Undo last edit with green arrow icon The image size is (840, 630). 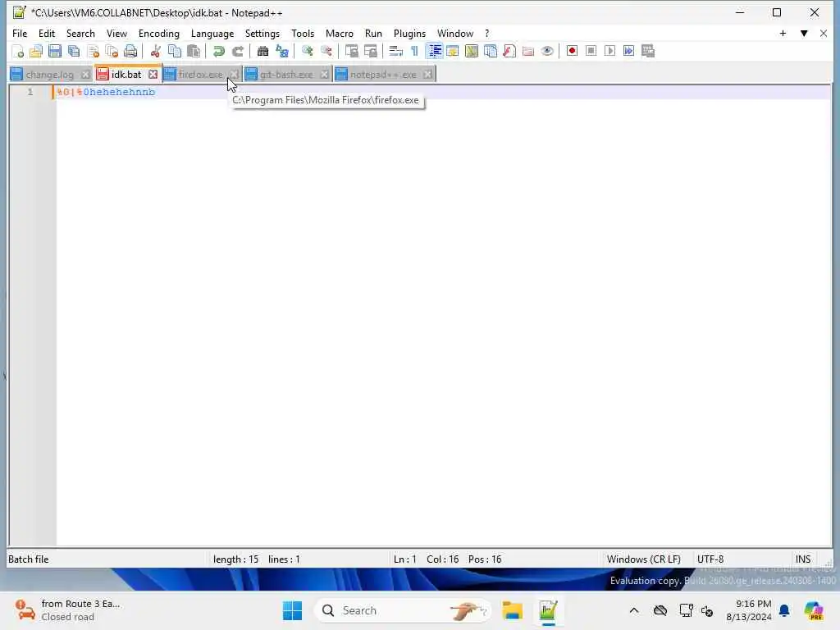coord(218,51)
